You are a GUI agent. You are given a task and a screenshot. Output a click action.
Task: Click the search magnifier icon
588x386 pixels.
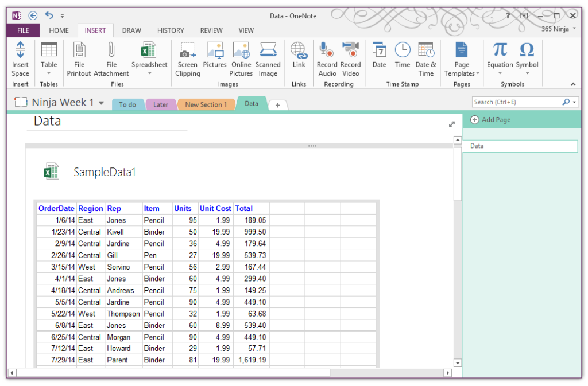click(566, 102)
